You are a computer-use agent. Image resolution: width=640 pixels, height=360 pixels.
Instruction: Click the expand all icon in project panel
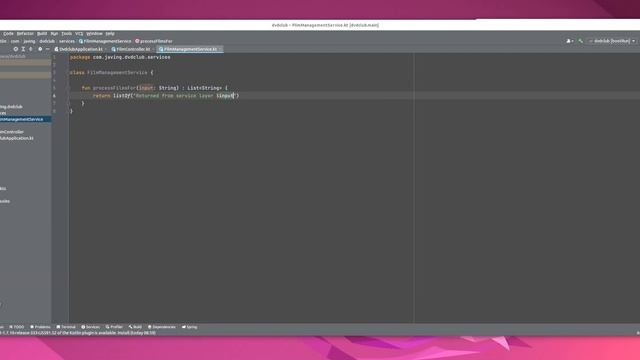[x=23, y=49]
